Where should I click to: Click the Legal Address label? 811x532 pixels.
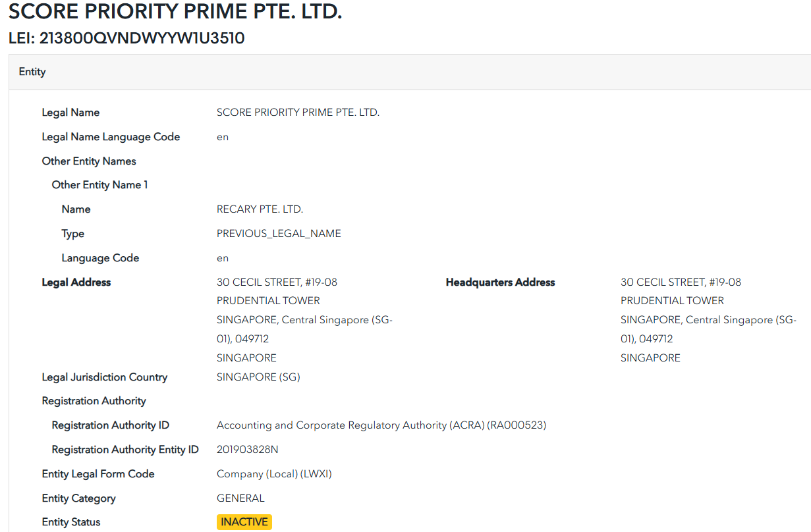click(76, 282)
